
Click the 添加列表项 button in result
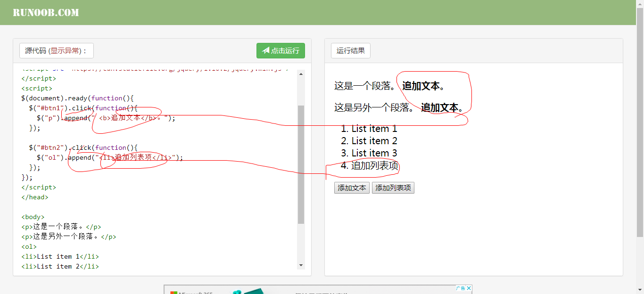pos(393,188)
